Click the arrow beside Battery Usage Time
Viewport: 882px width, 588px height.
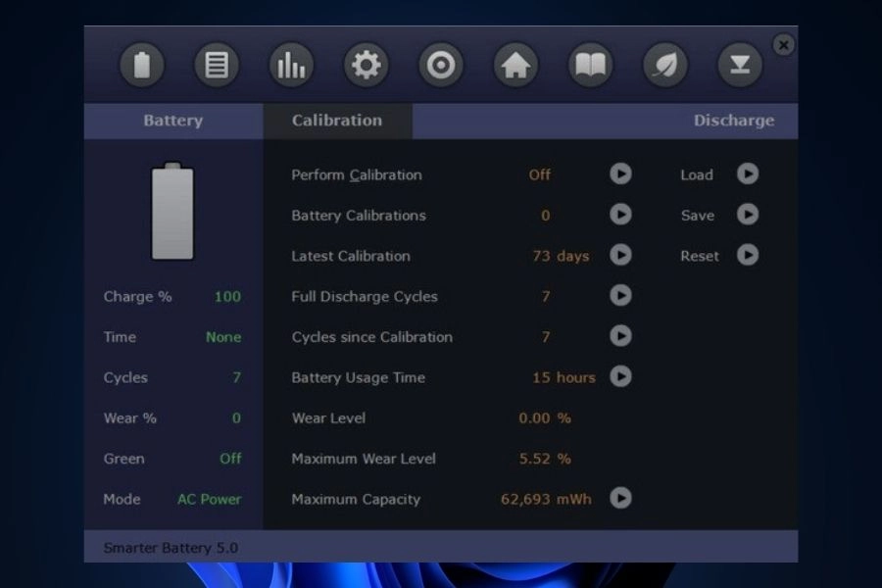pyautogui.click(x=620, y=376)
